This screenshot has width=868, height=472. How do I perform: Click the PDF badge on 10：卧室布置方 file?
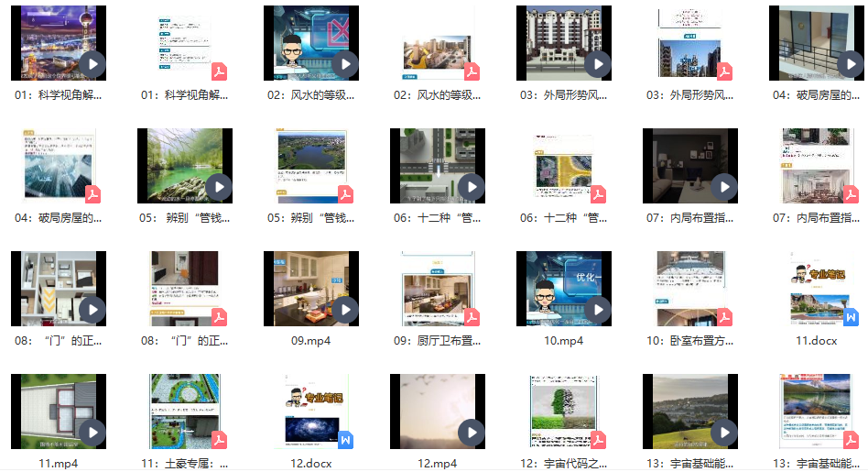coord(724,317)
